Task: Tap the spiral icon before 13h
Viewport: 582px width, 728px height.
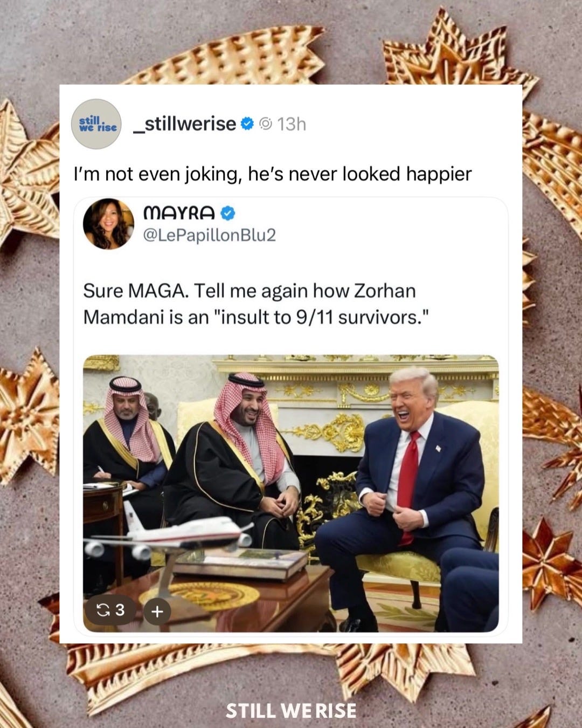Action: 266,125
